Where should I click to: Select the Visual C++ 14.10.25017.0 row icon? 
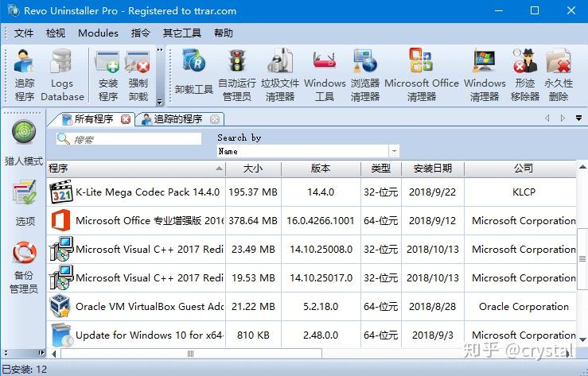(x=61, y=277)
